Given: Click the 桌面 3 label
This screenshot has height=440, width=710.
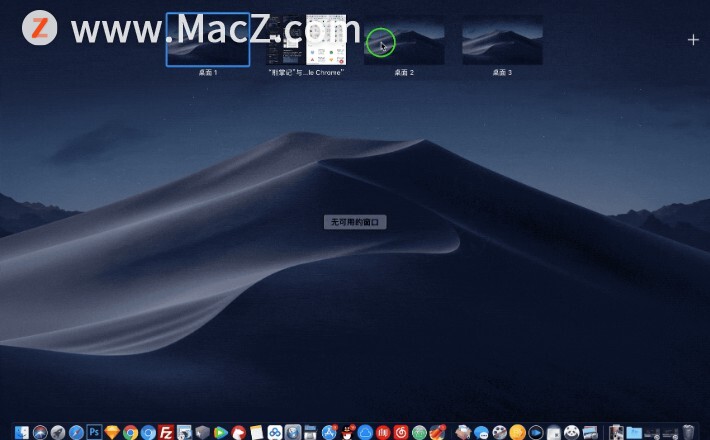Looking at the screenshot, I should tap(502, 72).
